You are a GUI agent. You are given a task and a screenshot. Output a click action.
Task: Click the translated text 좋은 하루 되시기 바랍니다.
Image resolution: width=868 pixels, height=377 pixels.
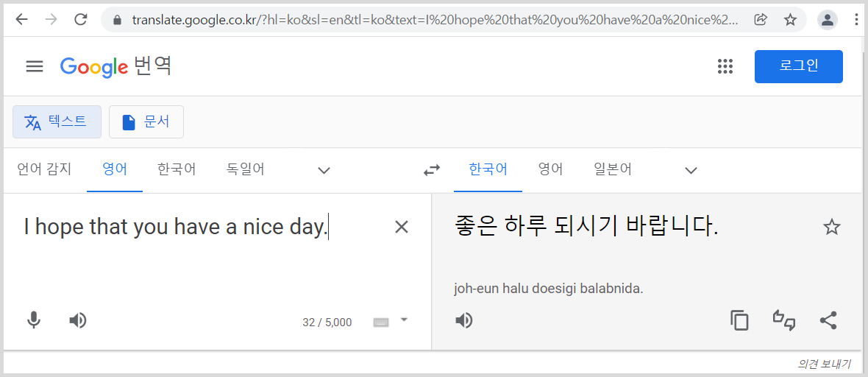pyautogui.click(x=586, y=227)
